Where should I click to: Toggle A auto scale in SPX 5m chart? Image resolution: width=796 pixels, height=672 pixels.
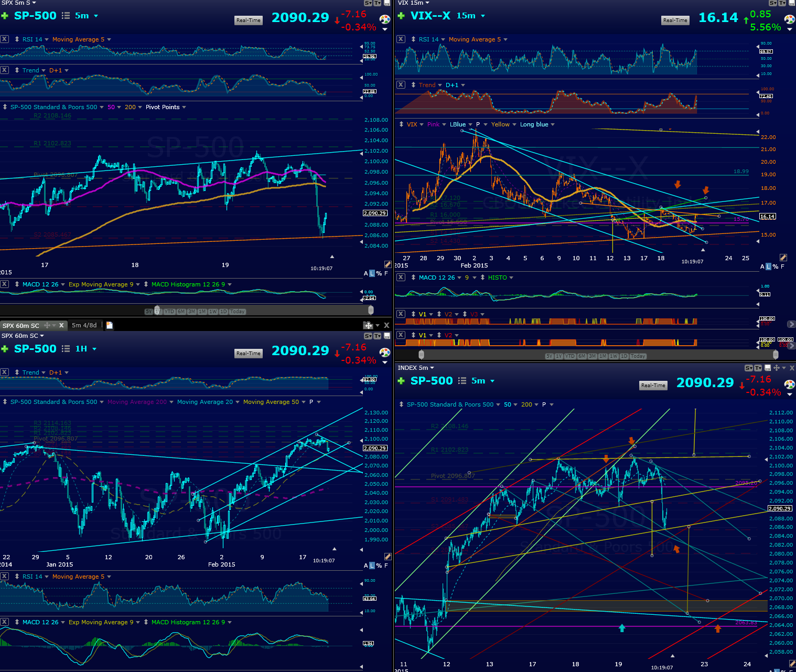[366, 273]
